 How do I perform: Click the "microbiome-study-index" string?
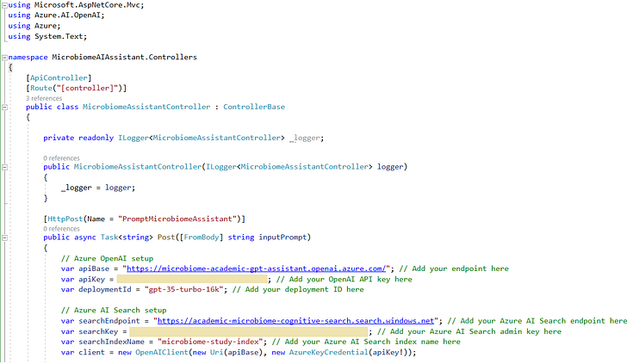click(210, 342)
